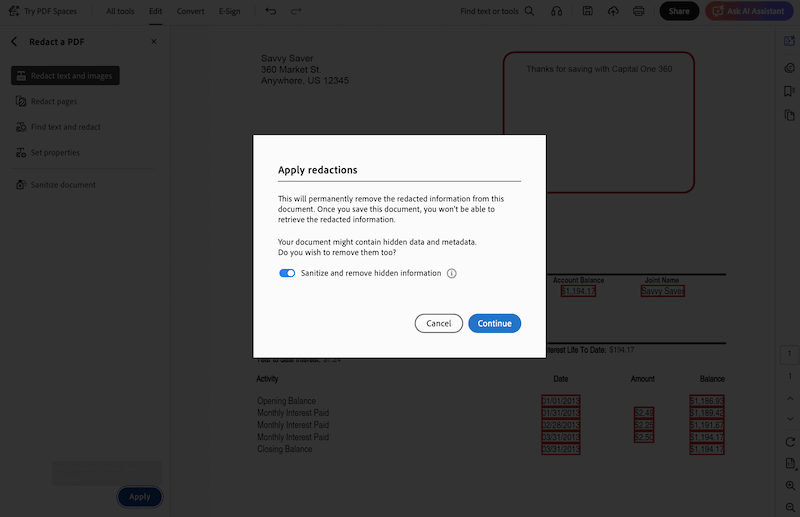
Task: Click the Sanitize document icon
Action: [21, 185]
